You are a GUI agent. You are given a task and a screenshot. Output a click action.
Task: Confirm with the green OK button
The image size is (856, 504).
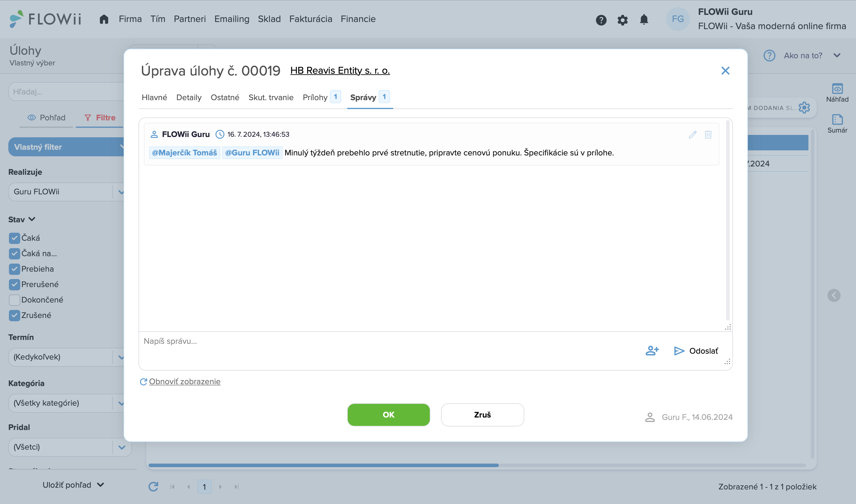388,415
